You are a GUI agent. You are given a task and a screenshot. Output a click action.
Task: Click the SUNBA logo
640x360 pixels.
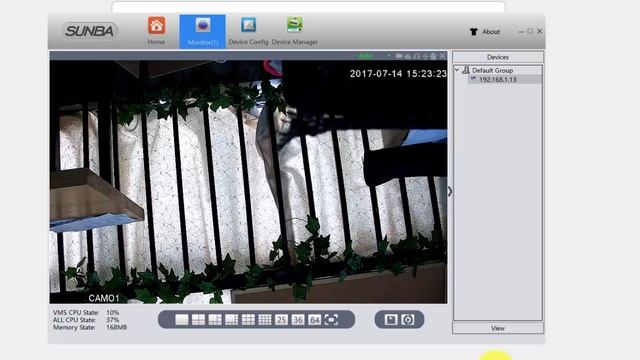click(x=90, y=31)
